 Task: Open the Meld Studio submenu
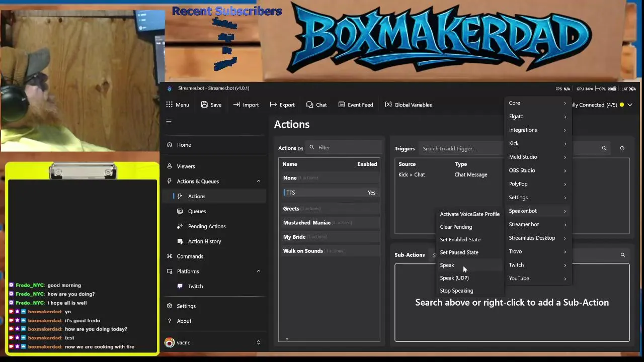538,157
